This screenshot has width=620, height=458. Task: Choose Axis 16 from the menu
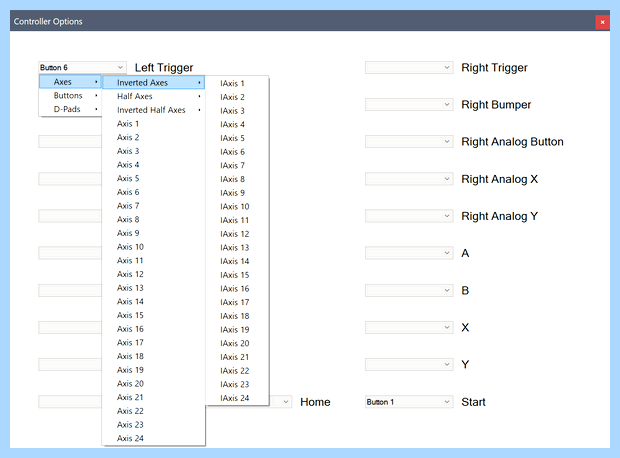coord(153,329)
